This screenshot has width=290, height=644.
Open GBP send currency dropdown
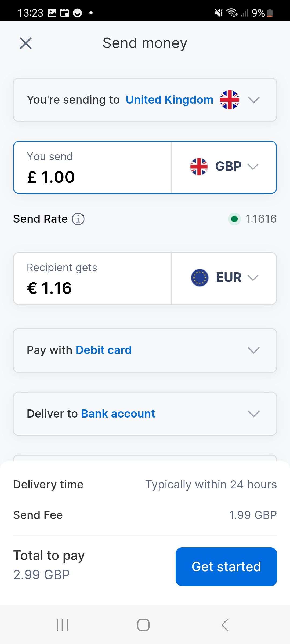pos(253,167)
